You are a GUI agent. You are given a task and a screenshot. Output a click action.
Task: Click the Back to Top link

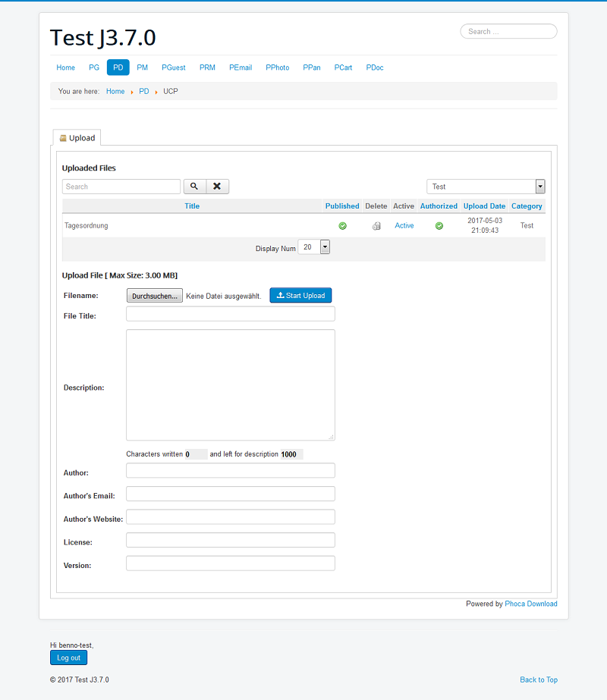(538, 680)
